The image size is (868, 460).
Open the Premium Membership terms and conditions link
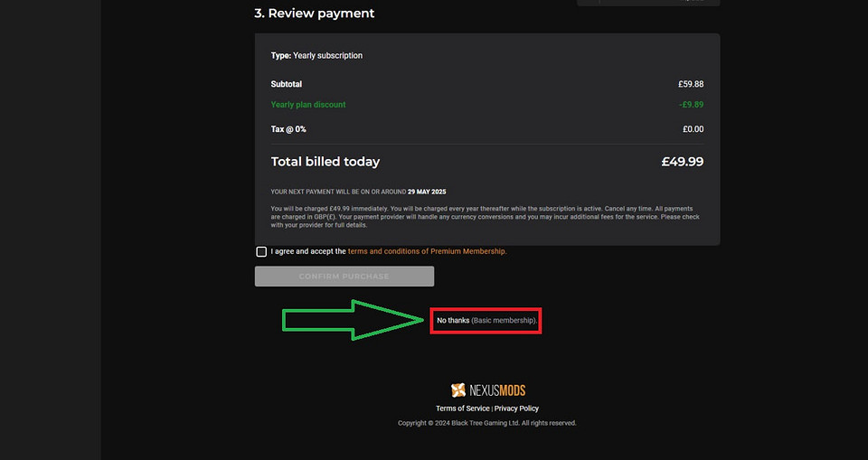(427, 252)
